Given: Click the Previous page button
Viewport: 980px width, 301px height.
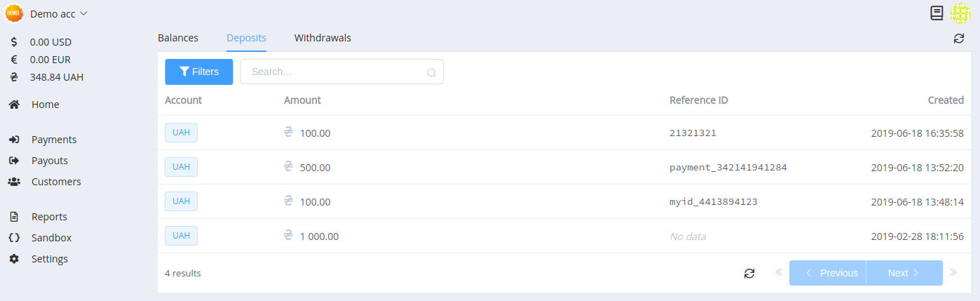Looking at the screenshot, I should point(828,273).
